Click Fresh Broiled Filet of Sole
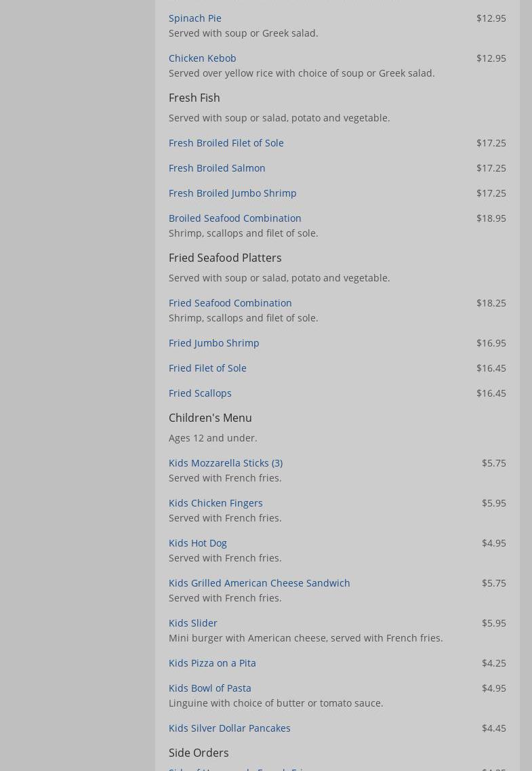Screen dimensions: 532x771 coord(226,142)
